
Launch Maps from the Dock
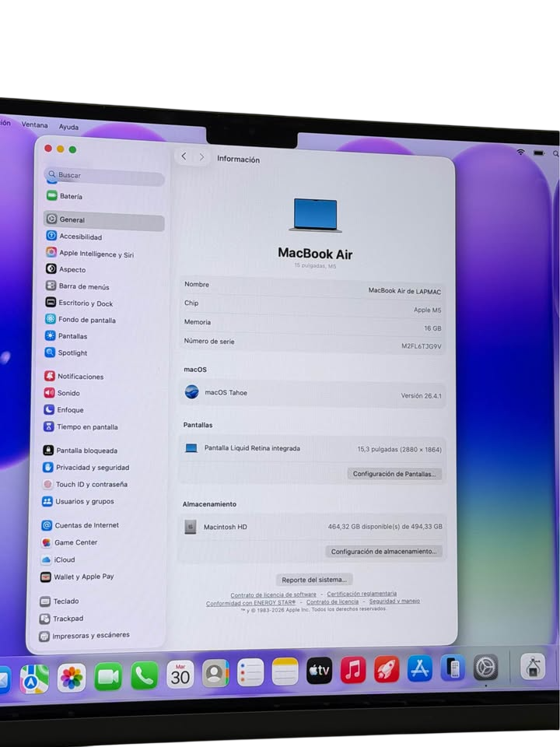pos(34,679)
